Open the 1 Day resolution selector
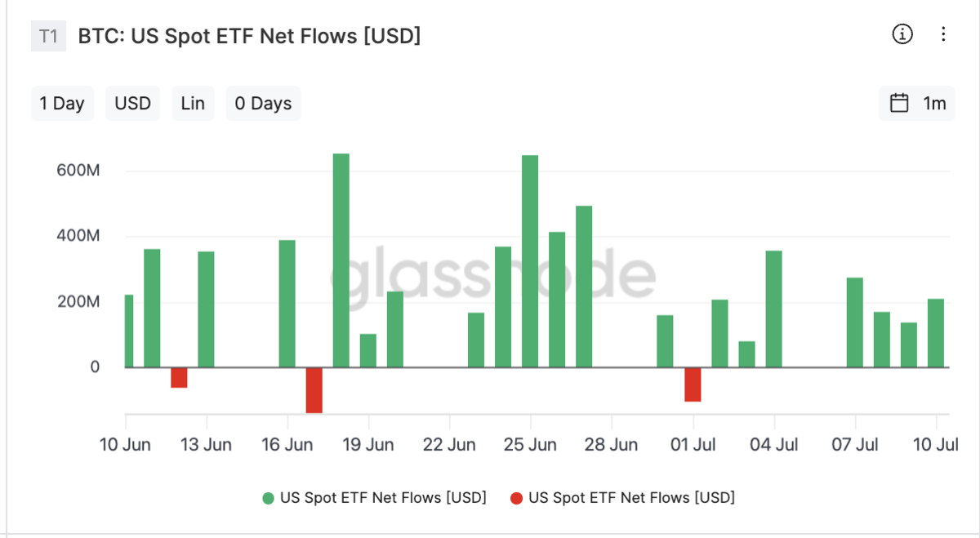This screenshot has width=980, height=538. point(62,103)
